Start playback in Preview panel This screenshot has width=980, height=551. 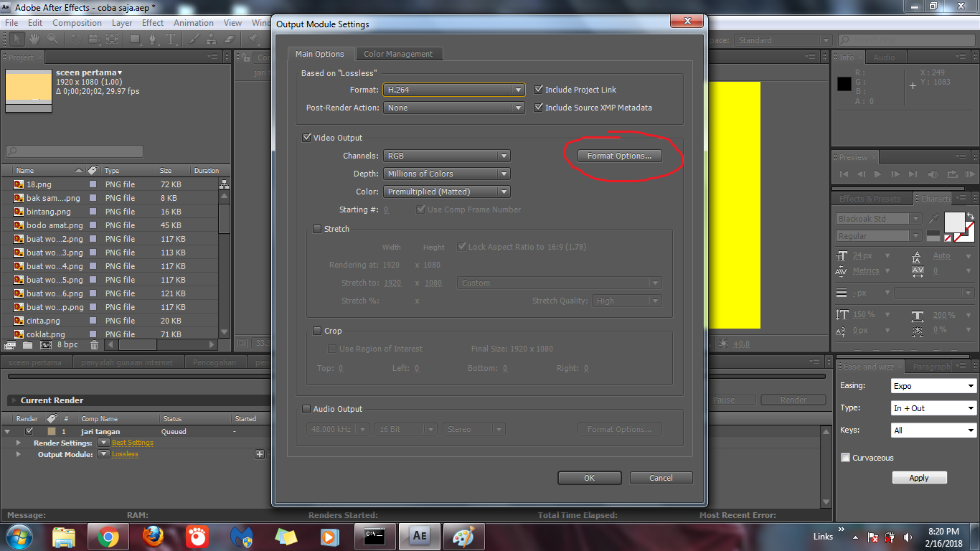pos(878,174)
